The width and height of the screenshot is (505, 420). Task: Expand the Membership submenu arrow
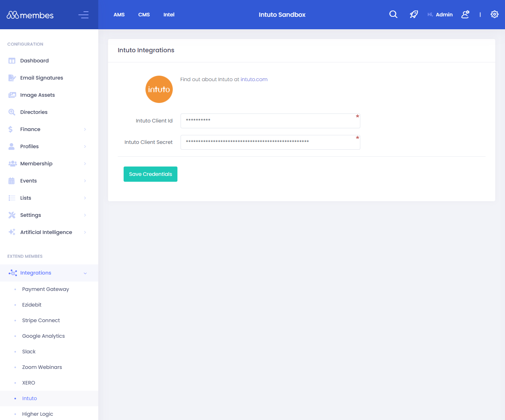pos(85,164)
